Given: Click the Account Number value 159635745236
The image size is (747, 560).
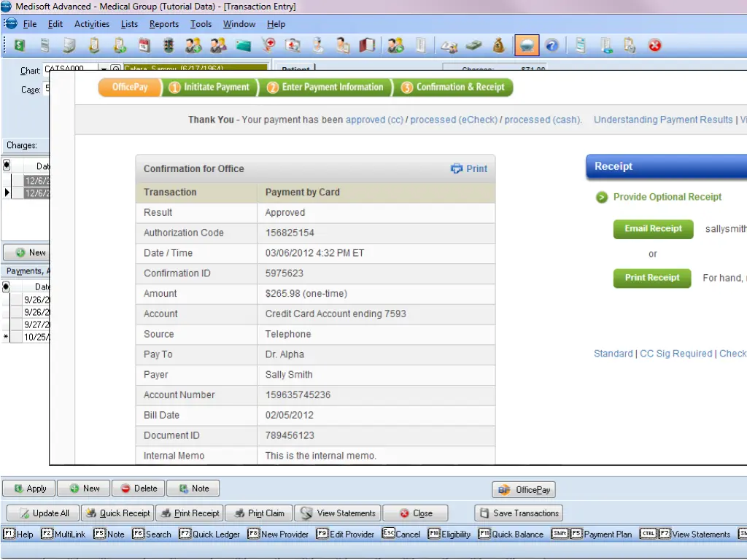Looking at the screenshot, I should (298, 394).
